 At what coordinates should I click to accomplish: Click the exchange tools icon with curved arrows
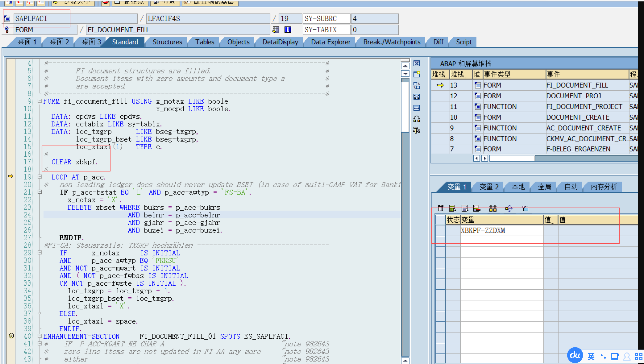pos(416,119)
